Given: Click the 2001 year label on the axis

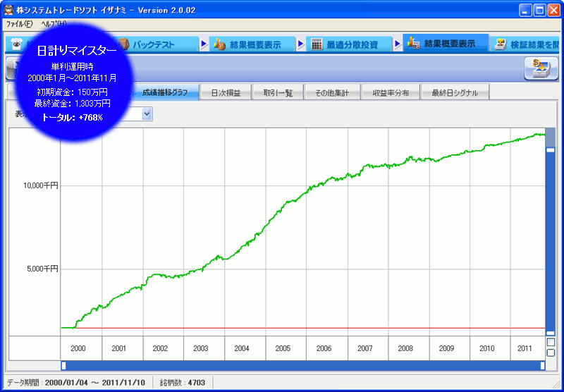Looking at the screenshot, I should [x=119, y=348].
